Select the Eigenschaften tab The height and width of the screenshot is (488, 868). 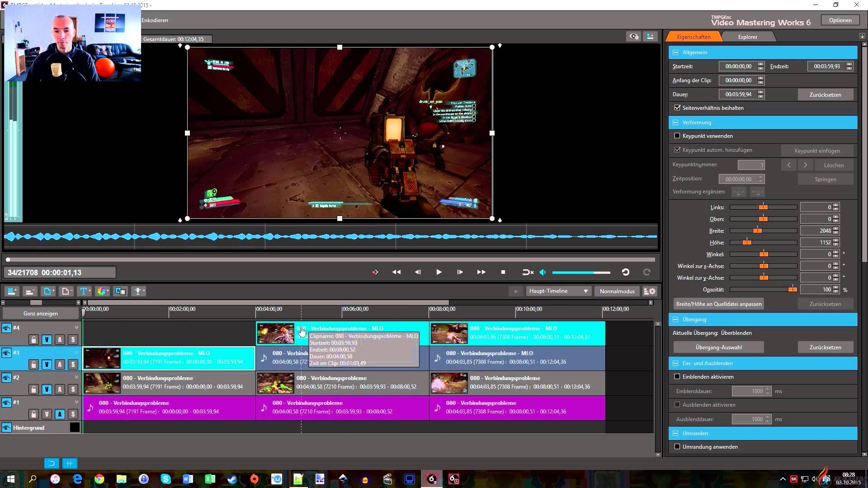coord(693,37)
